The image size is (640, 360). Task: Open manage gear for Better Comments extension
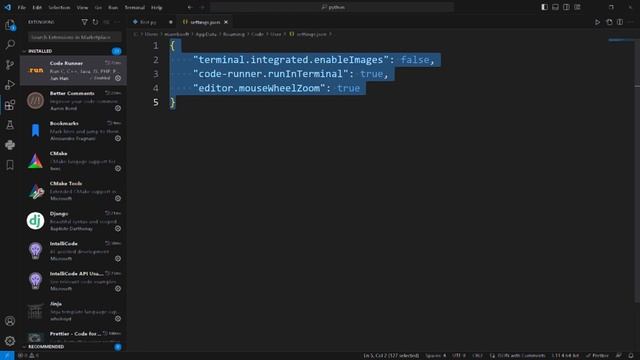(x=118, y=108)
